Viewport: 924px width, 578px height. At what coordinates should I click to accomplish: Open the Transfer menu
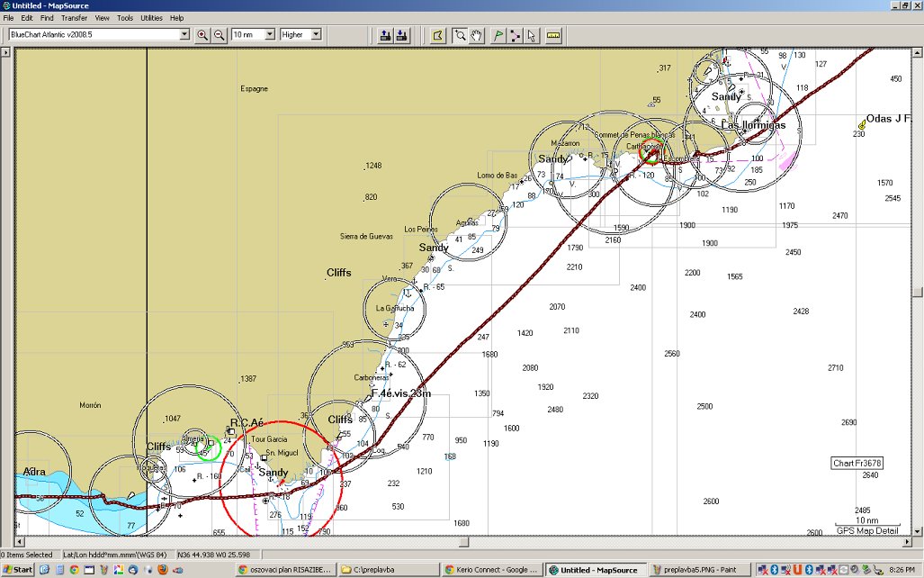click(74, 18)
